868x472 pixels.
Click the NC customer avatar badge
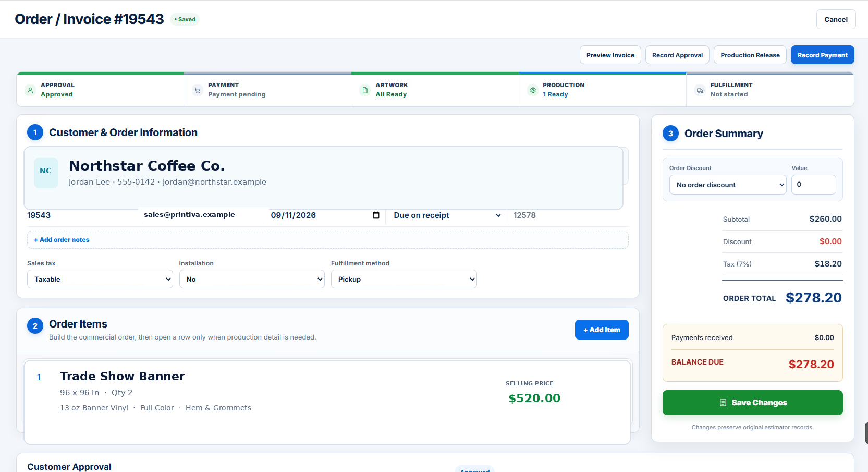pyautogui.click(x=46, y=173)
